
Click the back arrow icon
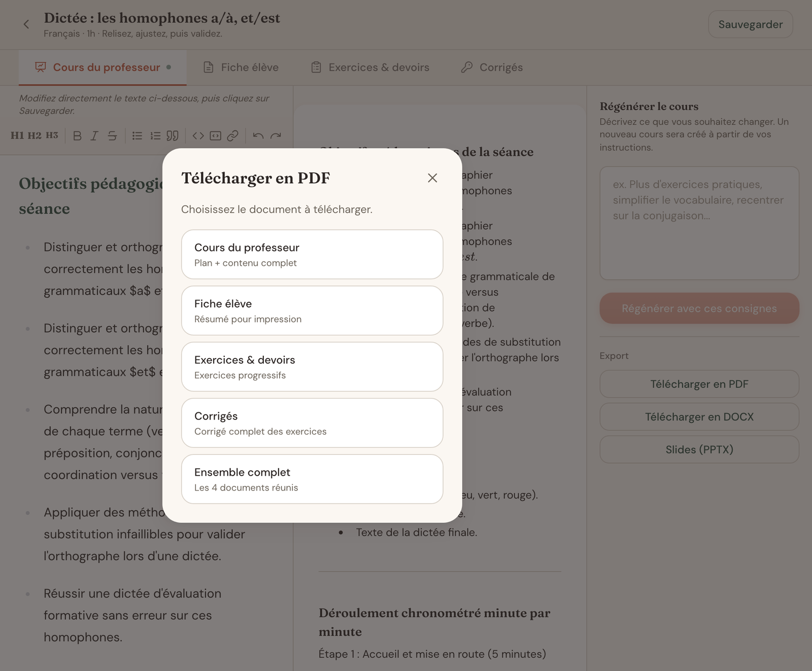(26, 24)
